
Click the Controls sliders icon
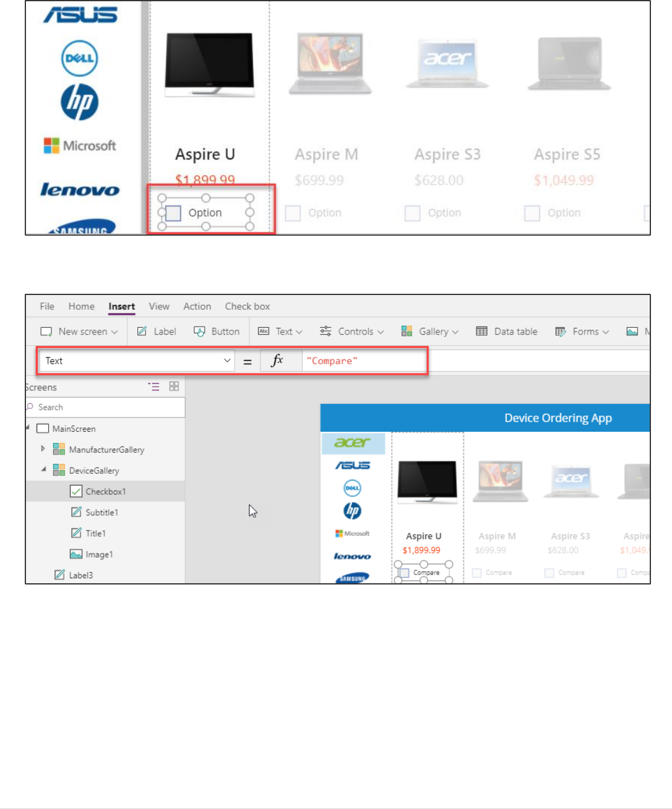pyautogui.click(x=325, y=332)
